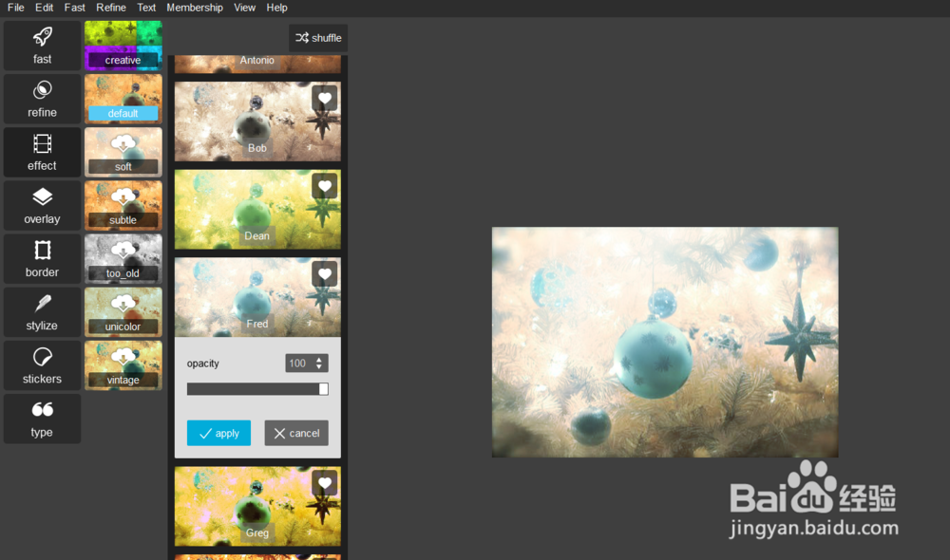Image resolution: width=950 pixels, height=560 pixels.
Task: Select the default effect category
Action: coord(123,99)
